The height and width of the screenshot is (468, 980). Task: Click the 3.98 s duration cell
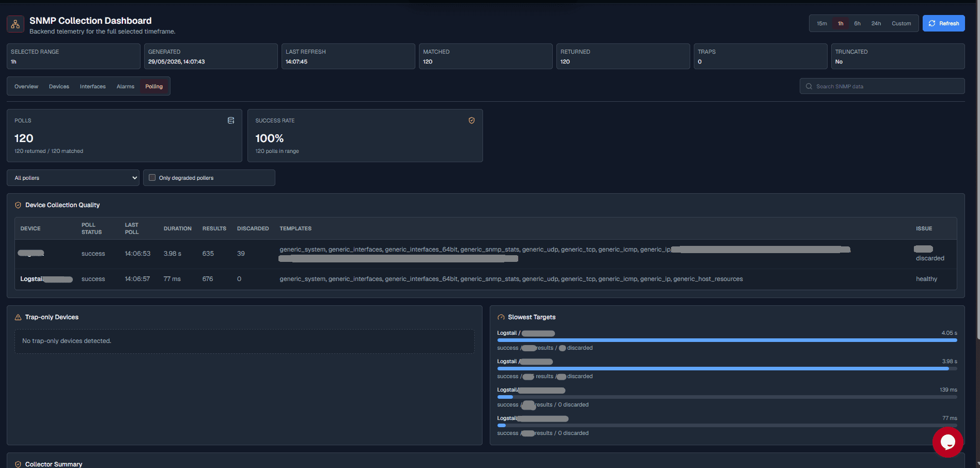(x=173, y=254)
